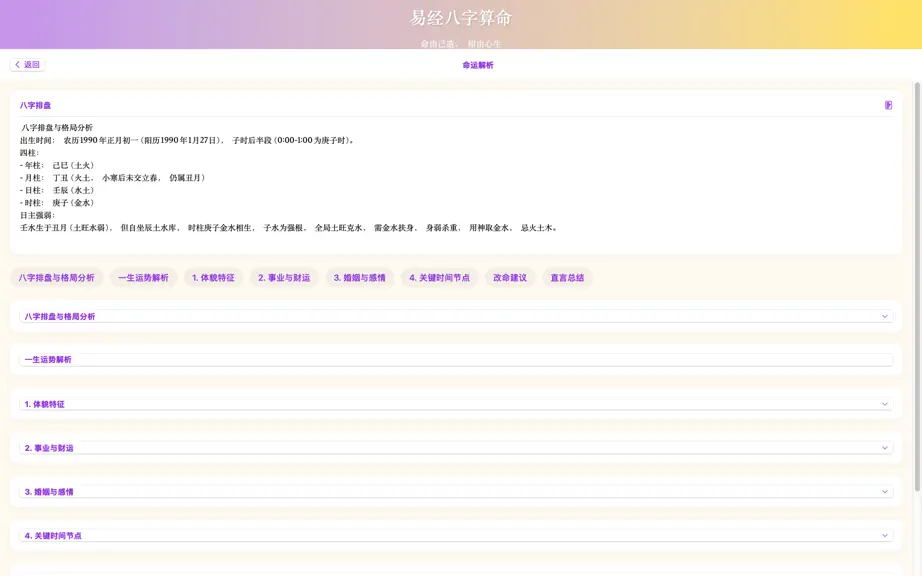Screen dimensions: 922x576
Task: Click the 壬水生于丑月 analysis sentence
Action: (289, 228)
